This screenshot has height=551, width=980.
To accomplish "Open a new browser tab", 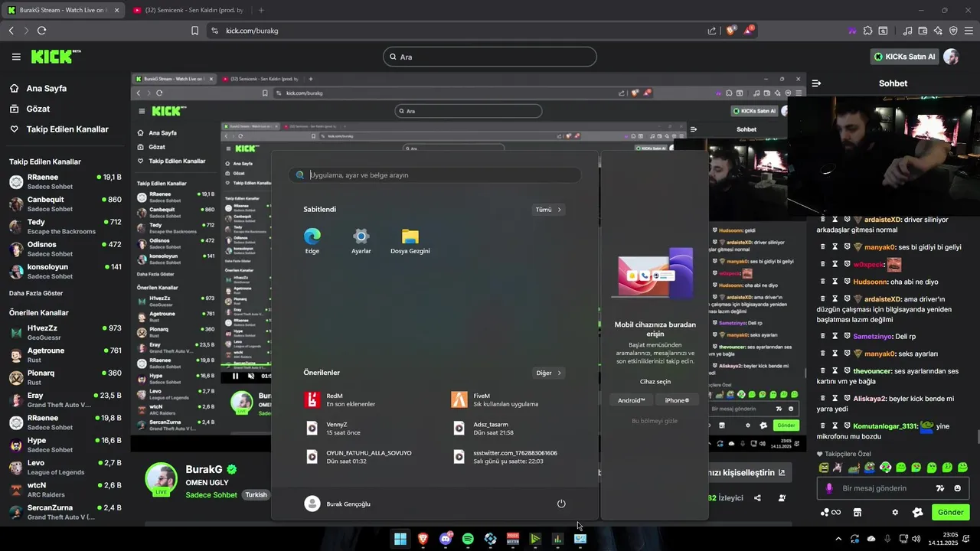I will (x=261, y=10).
